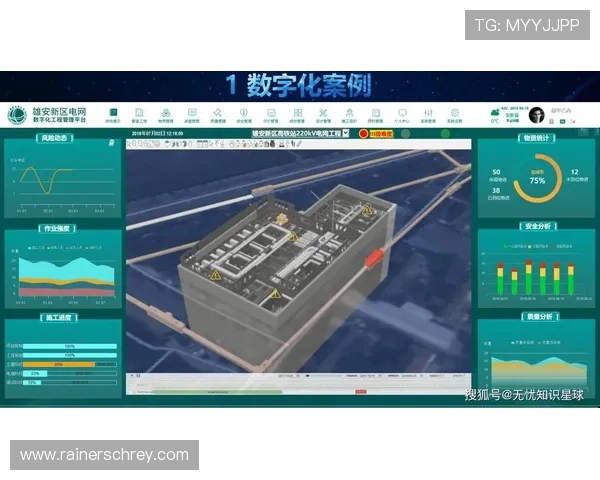Click the star-shaped icon in top navigation
Screen dimensions: 600x480
pos(217,113)
